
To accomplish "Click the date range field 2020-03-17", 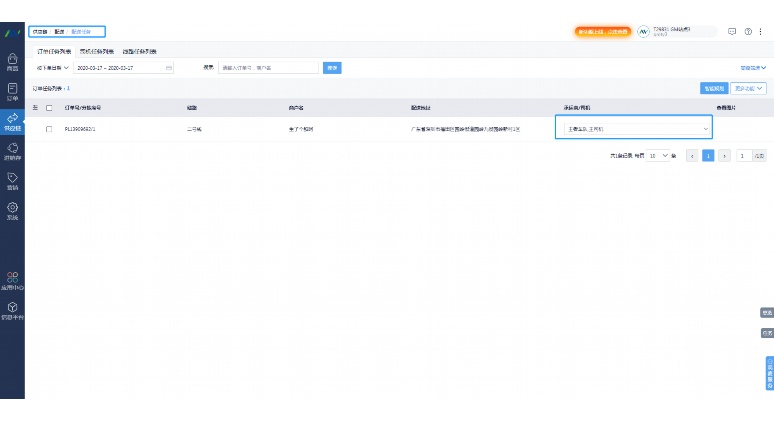I will (x=123, y=68).
